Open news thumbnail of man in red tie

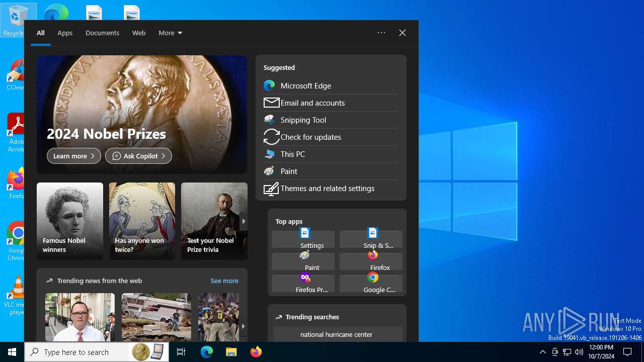point(80,317)
